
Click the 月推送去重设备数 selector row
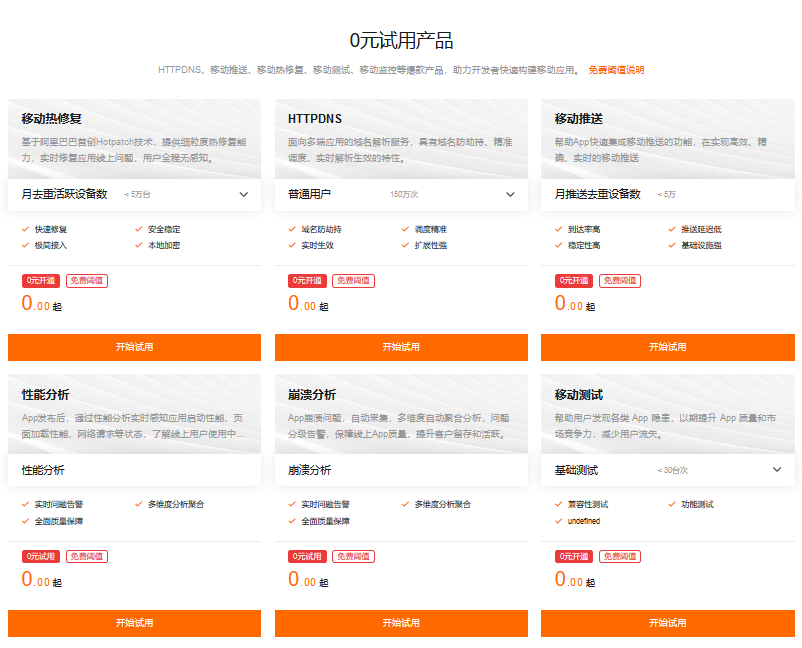coord(667,194)
